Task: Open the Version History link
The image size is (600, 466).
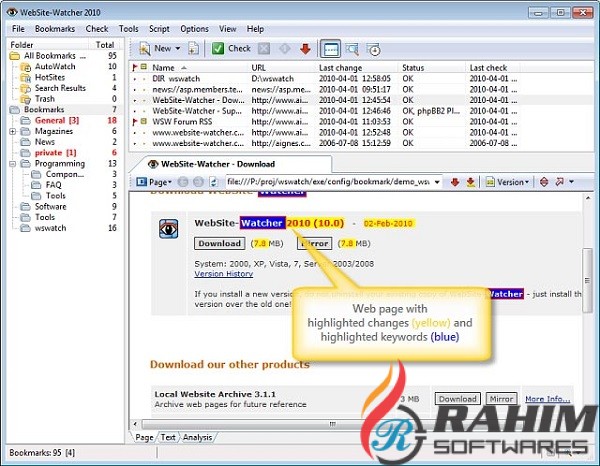Action: point(223,274)
